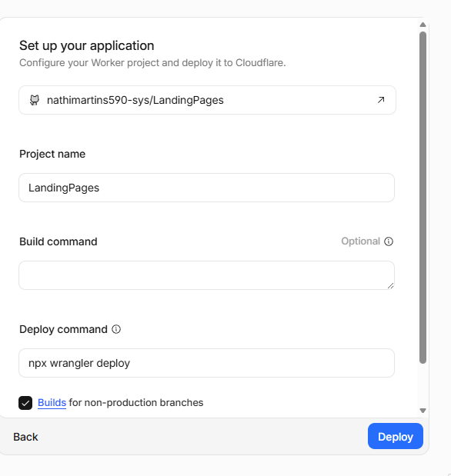Click info icon beside Deploy command
The image size is (451, 476).
[116, 329]
